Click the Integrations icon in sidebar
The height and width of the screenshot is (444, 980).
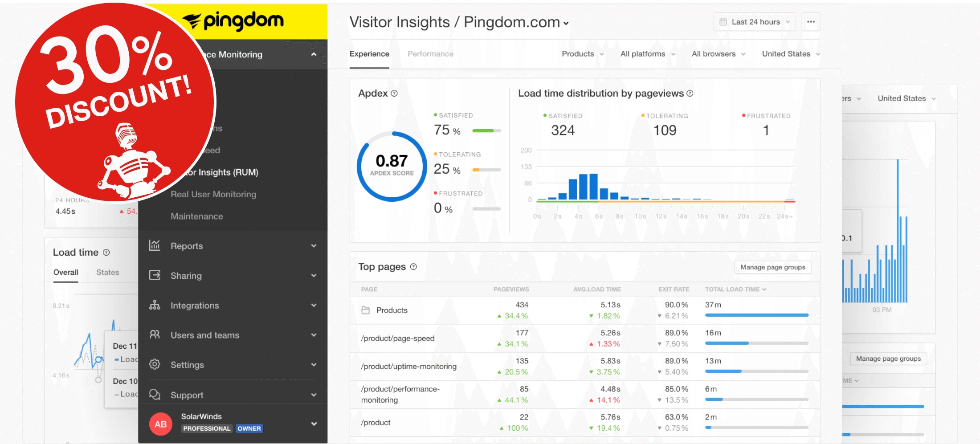click(x=155, y=305)
